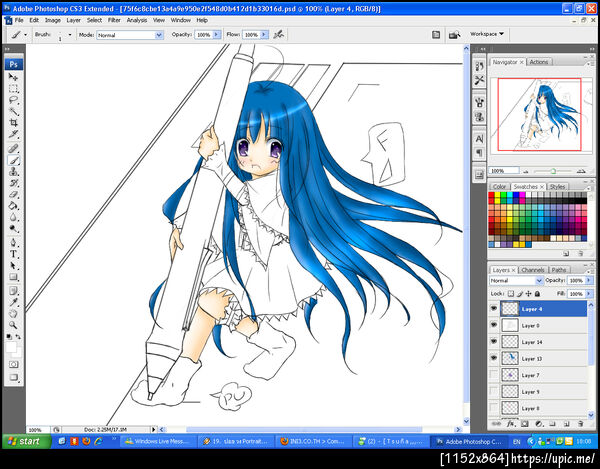This screenshot has height=469, width=600.
Task: Open layer Opacity arrow
Action: 589,281
